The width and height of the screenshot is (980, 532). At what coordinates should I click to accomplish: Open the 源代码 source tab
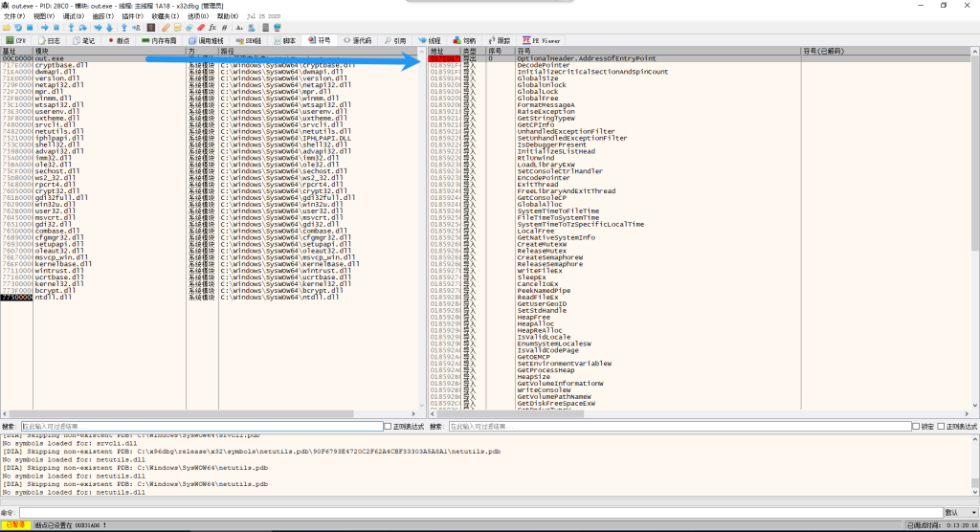(358, 40)
